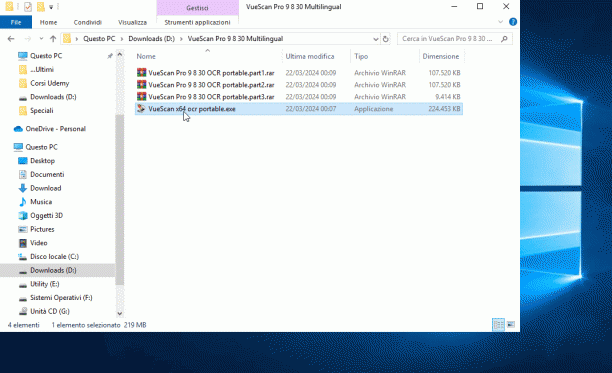Select the Strumenti applicazioni tab
Screen dimensions: 612x373
coord(197,22)
